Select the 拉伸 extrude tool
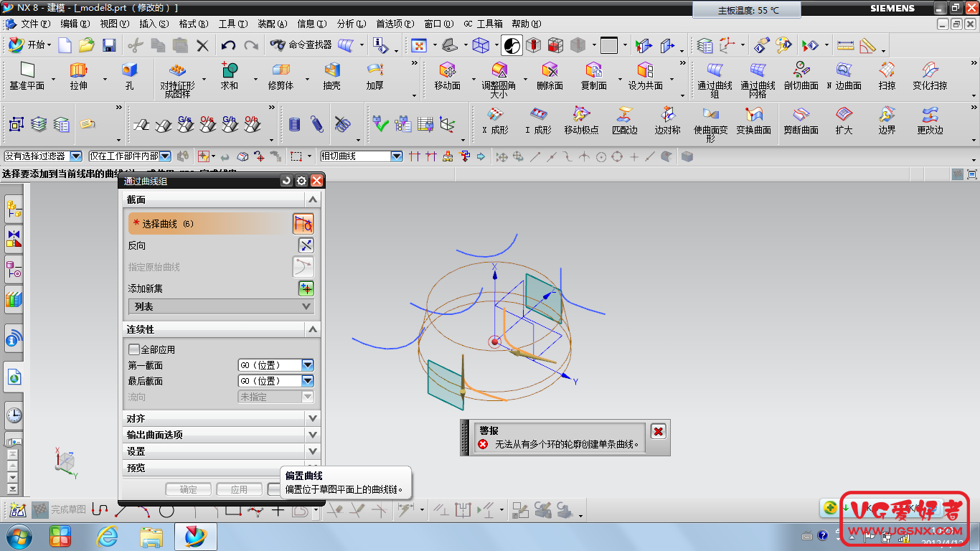 [78, 76]
